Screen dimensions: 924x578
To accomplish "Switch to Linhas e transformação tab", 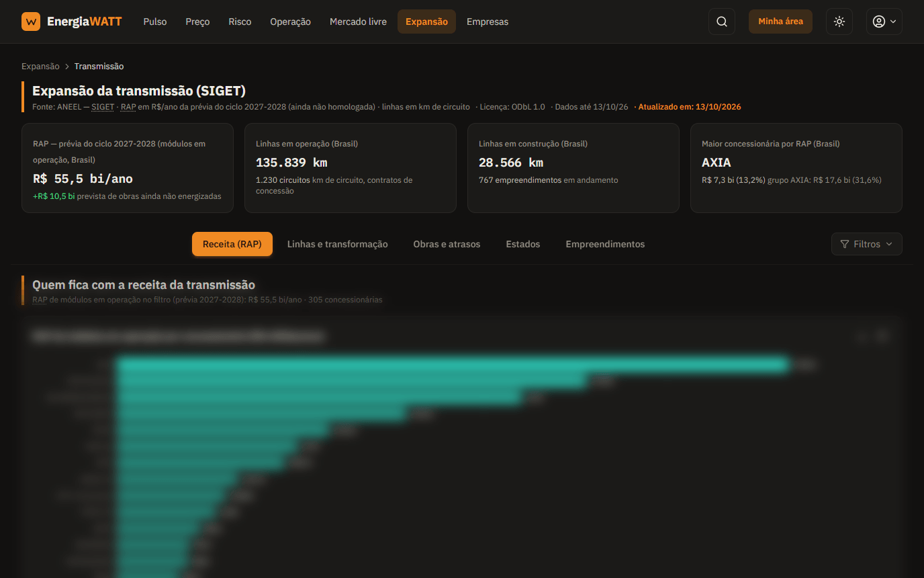I will pyautogui.click(x=338, y=244).
